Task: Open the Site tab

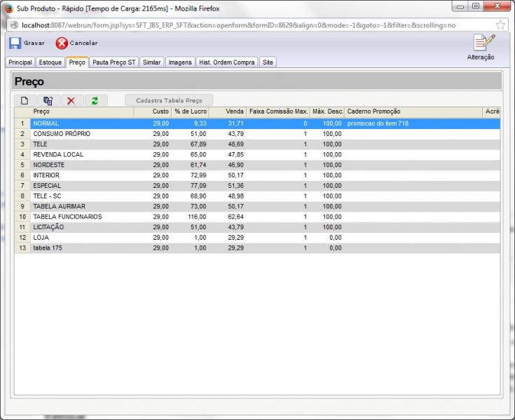Action: click(268, 62)
